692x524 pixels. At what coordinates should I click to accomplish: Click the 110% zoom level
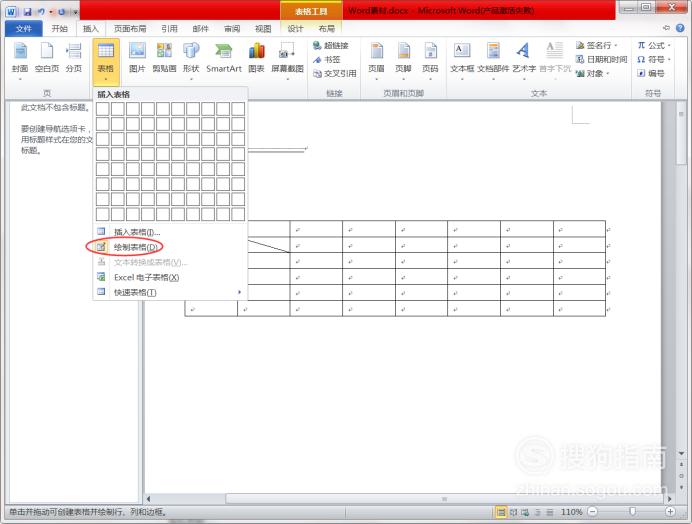[x=572, y=512]
